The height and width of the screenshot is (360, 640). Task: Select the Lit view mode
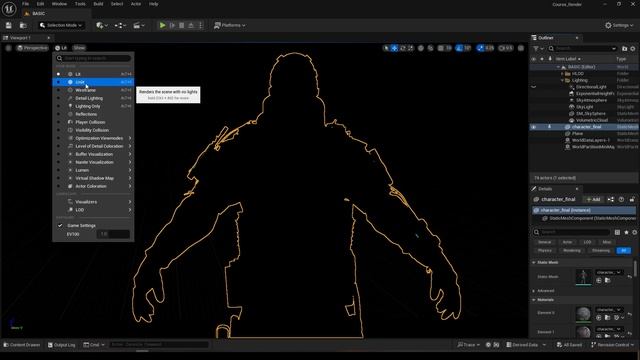pyautogui.click(x=93, y=74)
